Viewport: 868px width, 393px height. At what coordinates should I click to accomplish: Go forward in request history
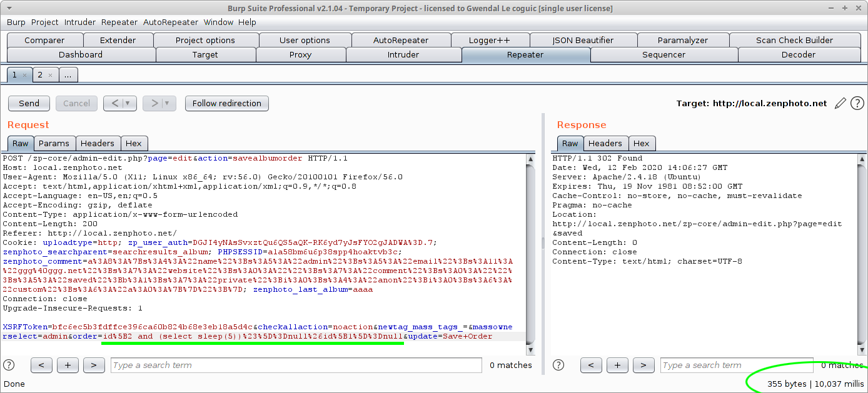(154, 103)
